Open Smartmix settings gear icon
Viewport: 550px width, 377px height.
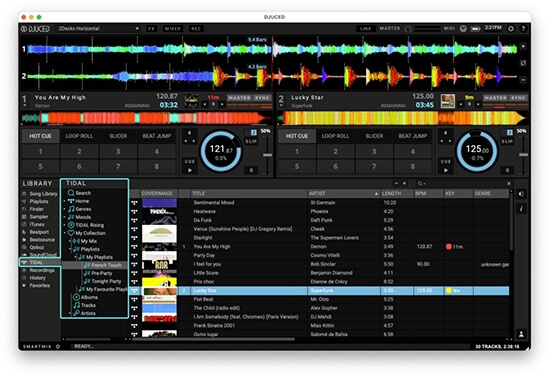point(58,346)
